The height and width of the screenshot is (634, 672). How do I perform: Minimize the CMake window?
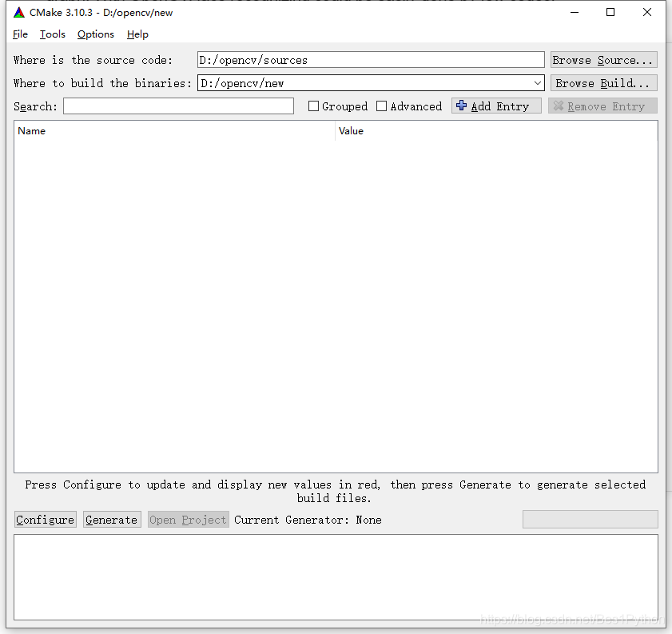pyautogui.click(x=575, y=13)
